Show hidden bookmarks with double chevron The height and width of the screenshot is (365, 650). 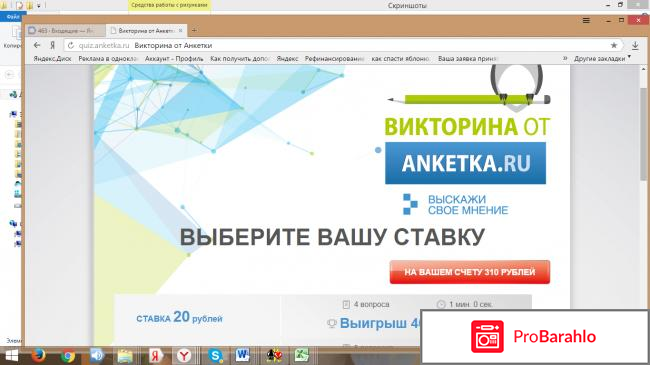[565, 58]
